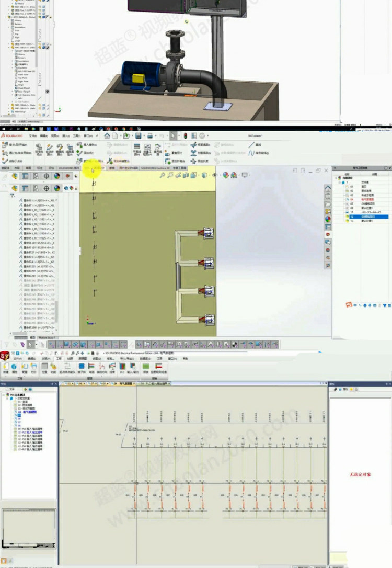Open the 帮助 menu in SolidWorks Electrical
Screen dimensions: 392x568
pos(186,359)
